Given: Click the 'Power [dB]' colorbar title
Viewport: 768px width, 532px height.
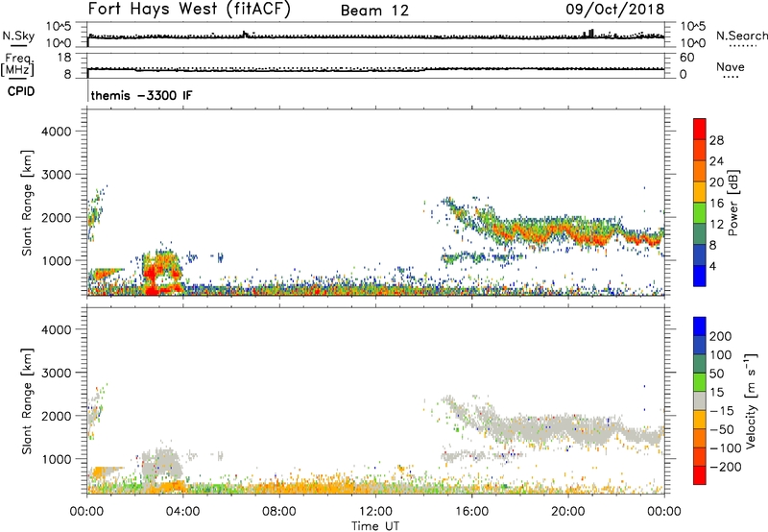Looking at the screenshot, I should point(732,203).
